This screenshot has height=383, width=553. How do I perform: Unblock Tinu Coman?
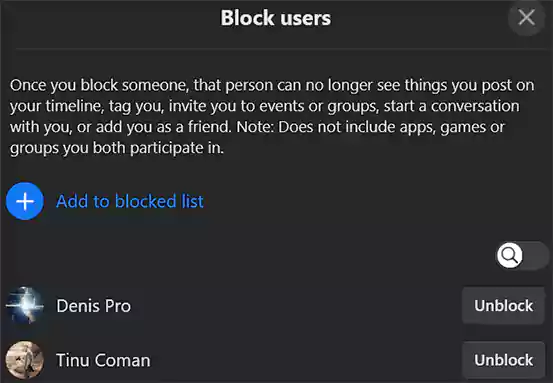pos(503,360)
